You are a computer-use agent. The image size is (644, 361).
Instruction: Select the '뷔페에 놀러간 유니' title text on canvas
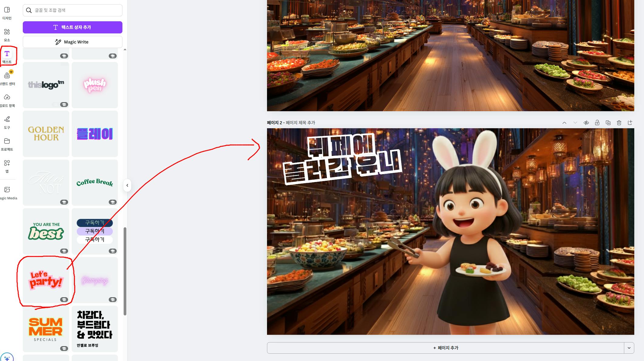coord(342,159)
